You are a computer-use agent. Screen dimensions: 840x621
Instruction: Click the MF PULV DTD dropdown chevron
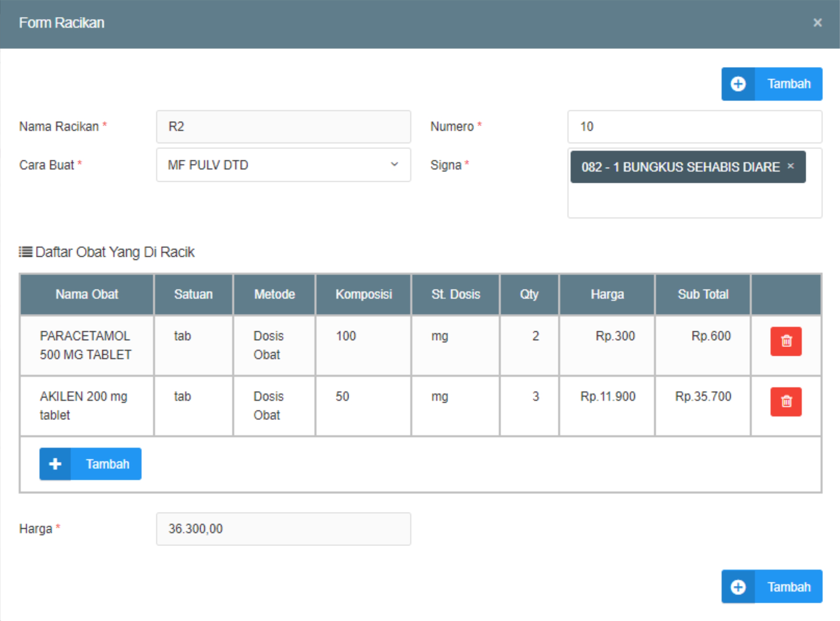pyautogui.click(x=394, y=164)
